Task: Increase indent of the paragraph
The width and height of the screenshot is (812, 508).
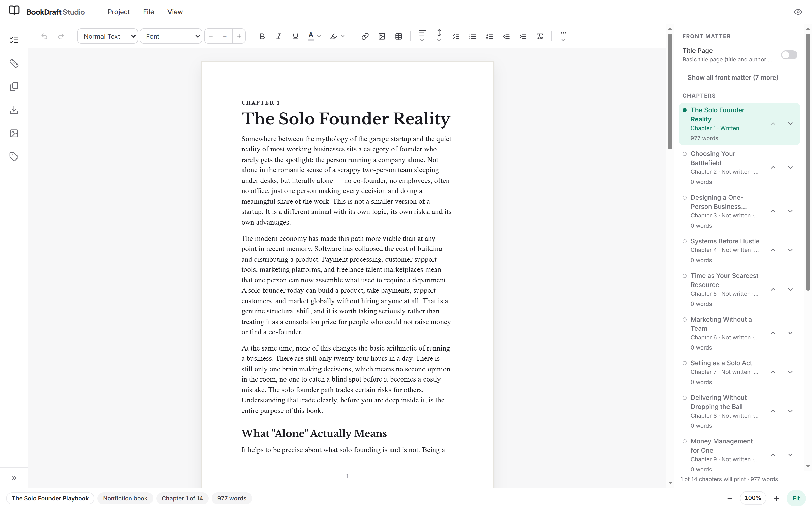Action: click(x=523, y=36)
